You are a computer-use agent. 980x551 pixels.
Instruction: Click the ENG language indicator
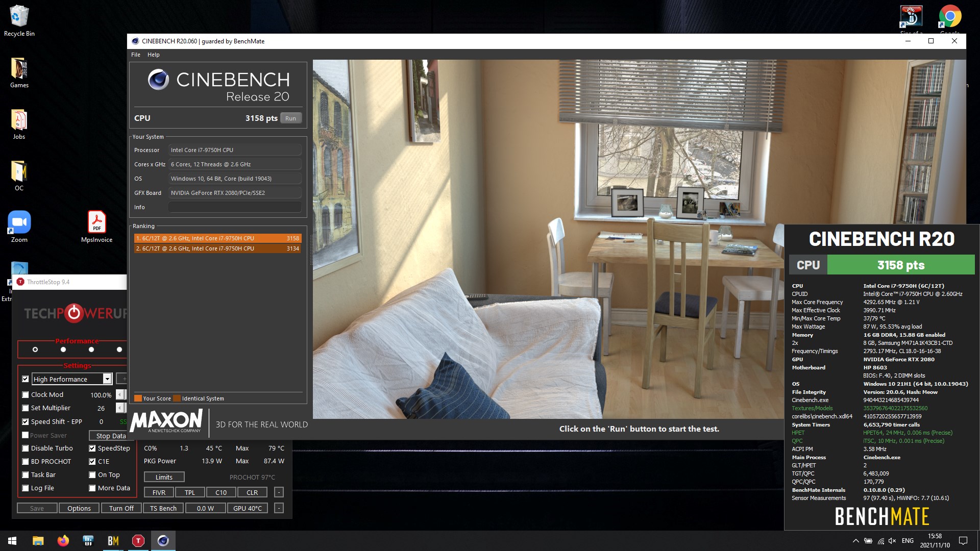click(908, 541)
